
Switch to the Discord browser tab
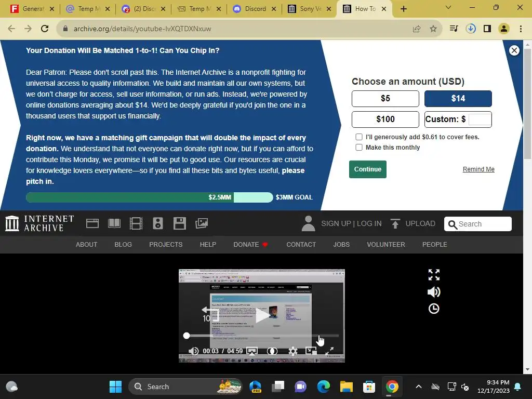(255, 9)
